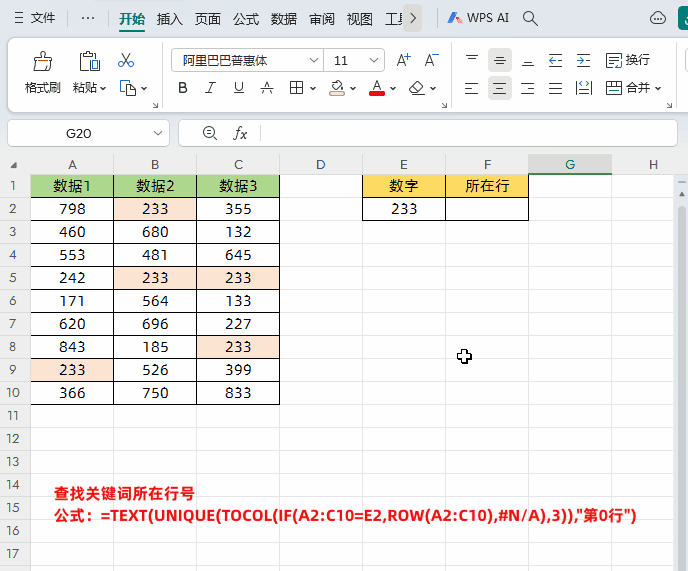Click the Paste (粘贴) clipboard icon
The height and width of the screenshot is (571, 688).
(90, 61)
